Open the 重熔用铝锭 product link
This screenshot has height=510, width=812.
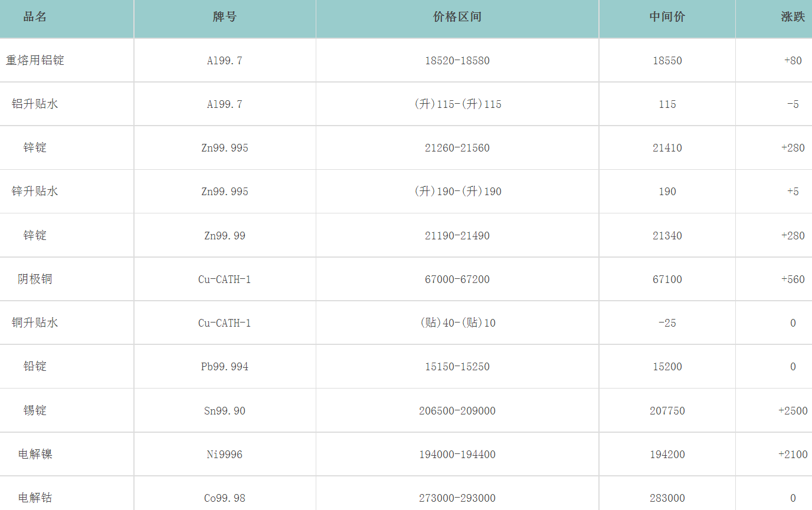click(35, 60)
